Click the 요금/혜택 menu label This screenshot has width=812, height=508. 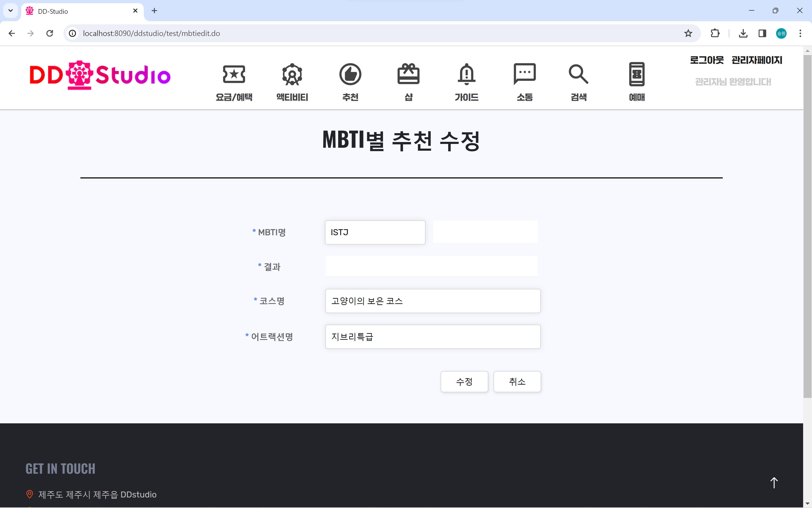tap(234, 97)
